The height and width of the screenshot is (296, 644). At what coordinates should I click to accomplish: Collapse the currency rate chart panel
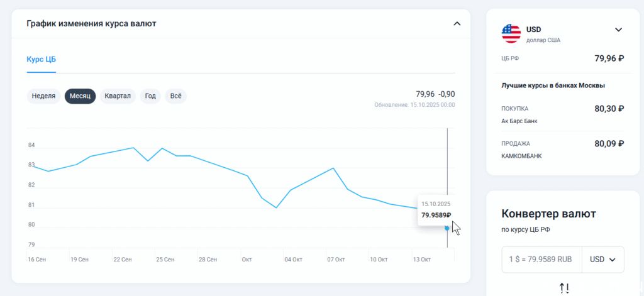click(x=457, y=24)
